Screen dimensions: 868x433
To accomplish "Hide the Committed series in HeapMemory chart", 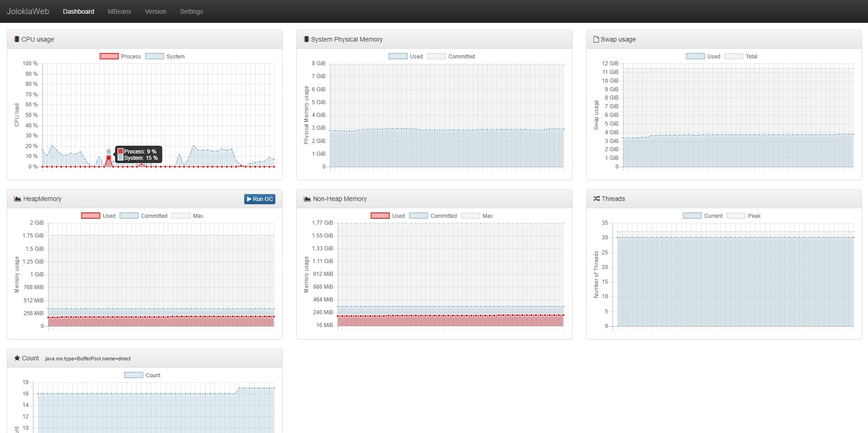I will 143,216.
